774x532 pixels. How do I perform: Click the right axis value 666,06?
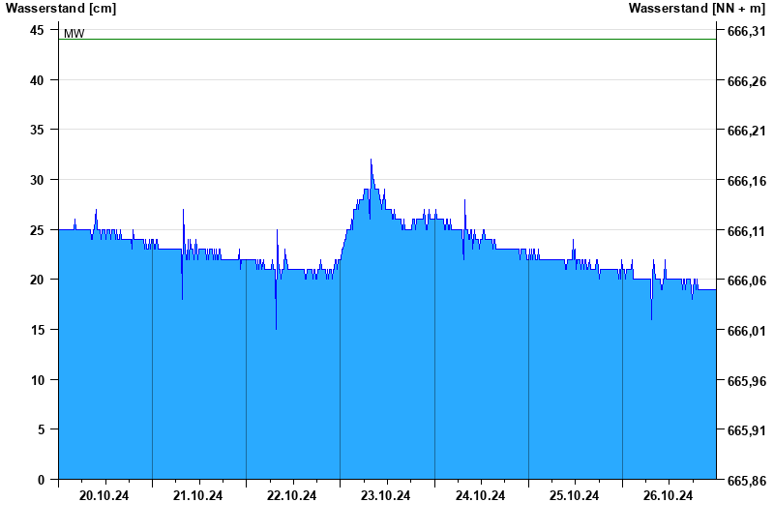click(747, 281)
